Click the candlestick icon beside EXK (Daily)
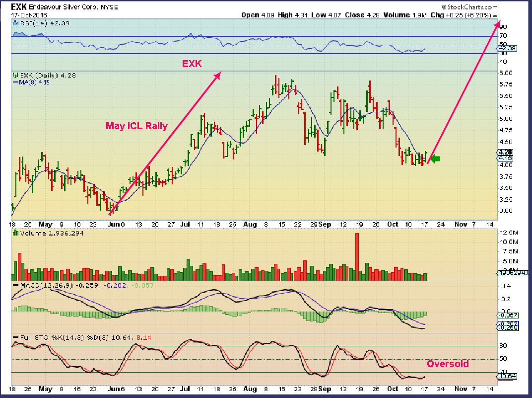The width and height of the screenshot is (532, 398). pos(15,75)
